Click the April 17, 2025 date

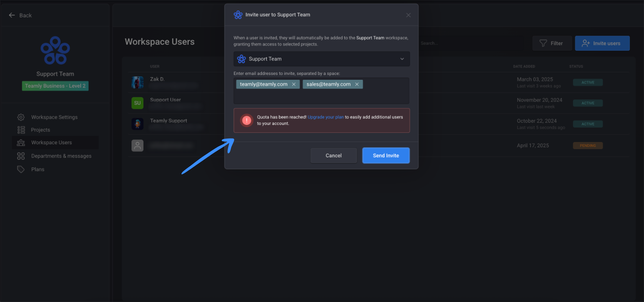pos(533,146)
